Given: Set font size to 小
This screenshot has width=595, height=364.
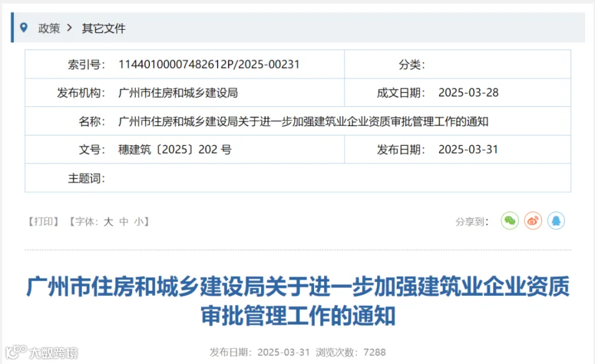Looking at the screenshot, I should pyautogui.click(x=139, y=221).
